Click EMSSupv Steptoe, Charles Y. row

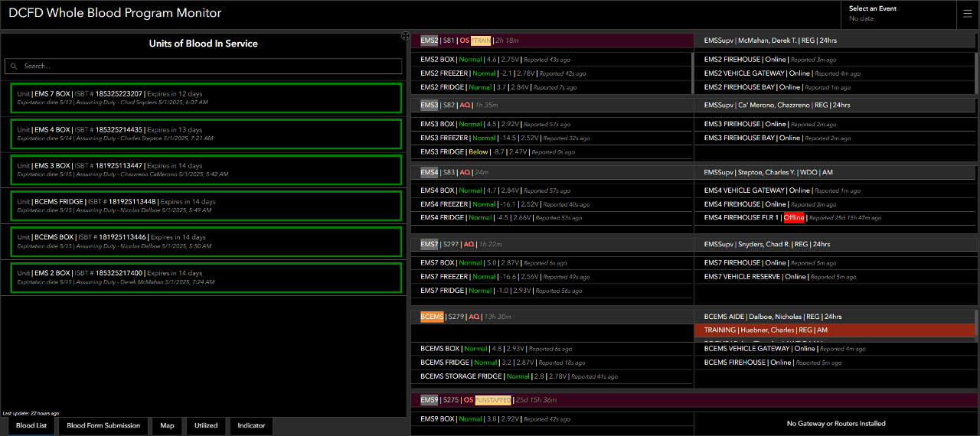click(x=836, y=172)
